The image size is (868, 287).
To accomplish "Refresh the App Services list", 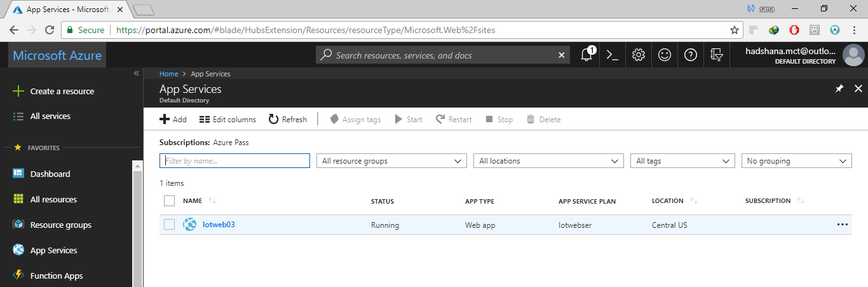I will 288,119.
